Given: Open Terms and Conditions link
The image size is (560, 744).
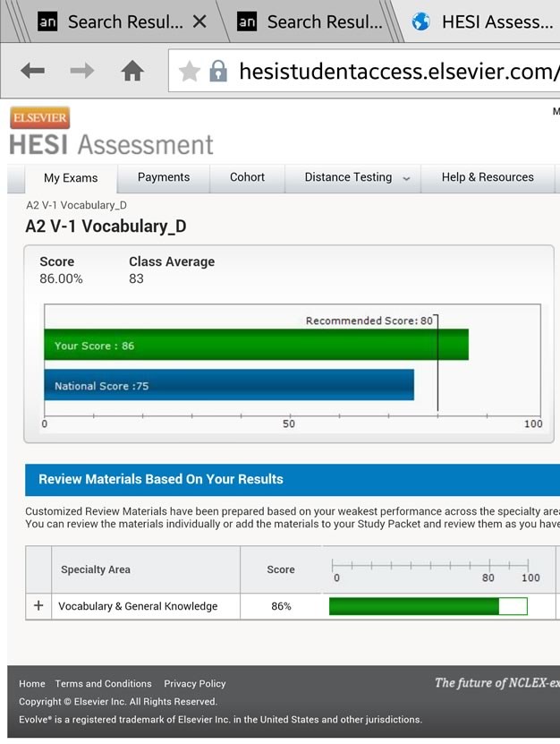Looking at the screenshot, I should tap(104, 684).
